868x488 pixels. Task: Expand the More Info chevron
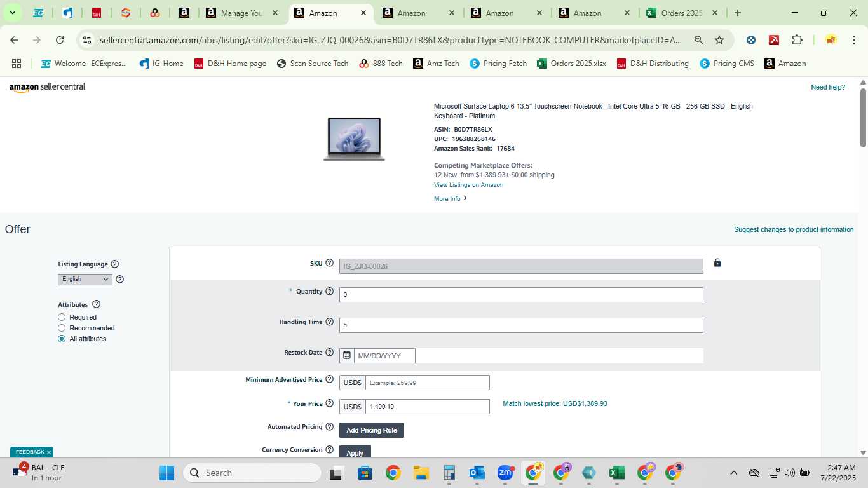tap(465, 198)
